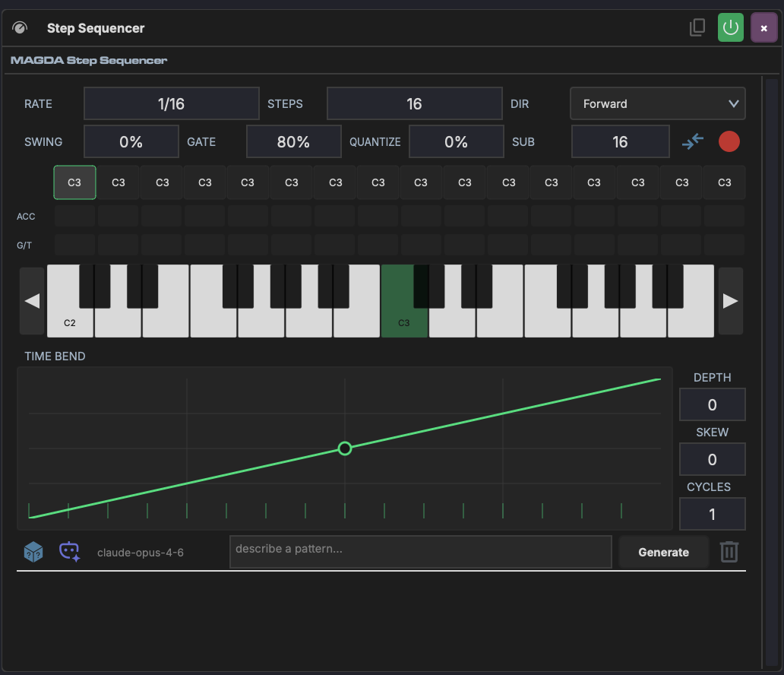Open the STEPS value selector
This screenshot has height=675, width=784.
tap(414, 103)
